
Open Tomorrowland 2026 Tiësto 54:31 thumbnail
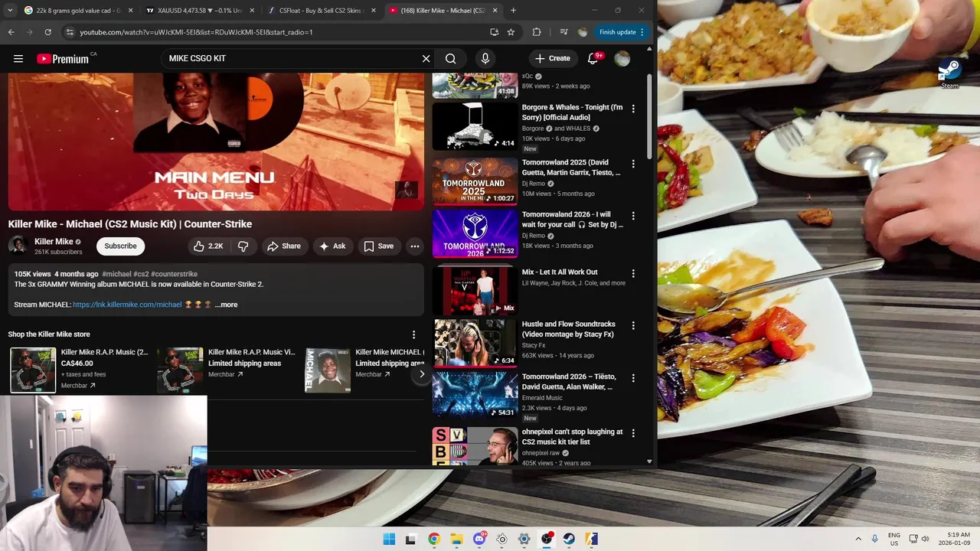[475, 395]
